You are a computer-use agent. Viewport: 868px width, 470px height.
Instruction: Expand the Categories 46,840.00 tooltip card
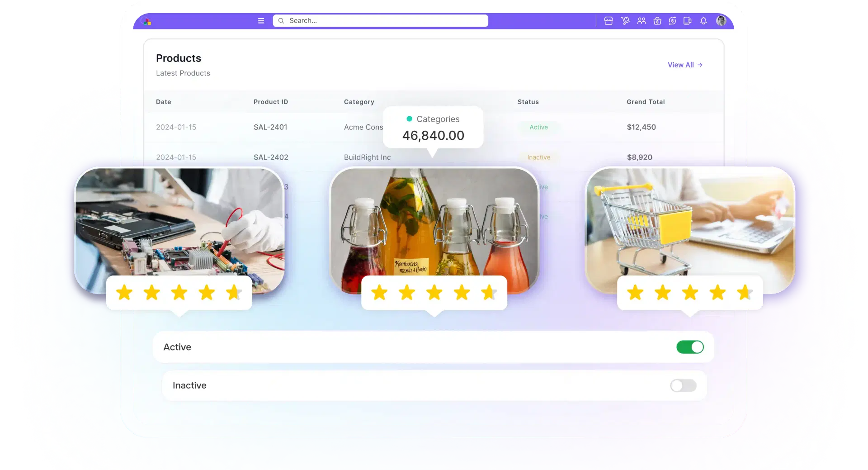433,127
